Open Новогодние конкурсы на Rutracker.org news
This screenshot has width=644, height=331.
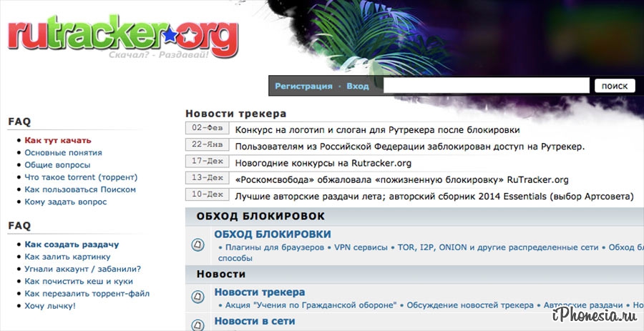click(323, 163)
